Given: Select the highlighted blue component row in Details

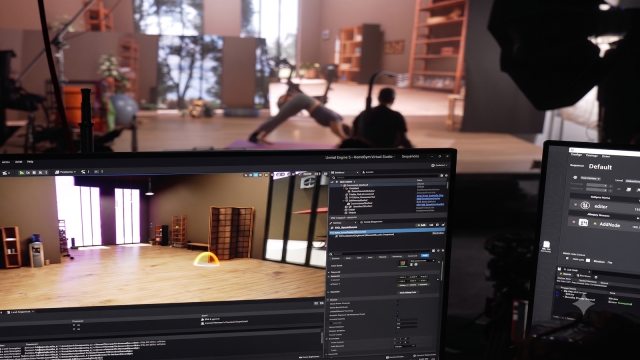Looking at the screenshot, I should click(x=387, y=232).
